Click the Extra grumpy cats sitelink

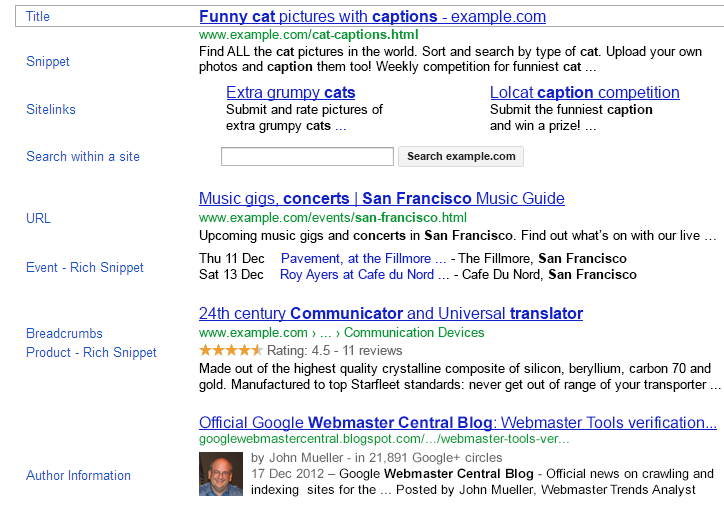click(290, 93)
